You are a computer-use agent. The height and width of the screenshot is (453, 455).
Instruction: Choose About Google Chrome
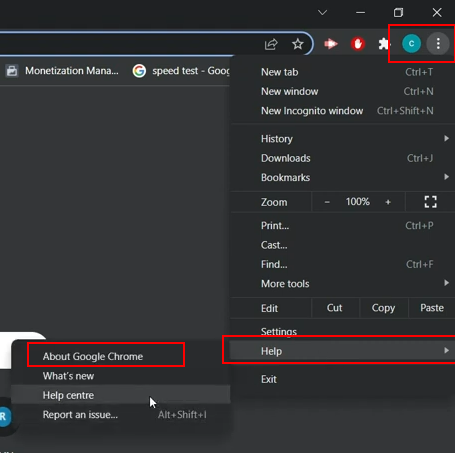tap(120, 356)
